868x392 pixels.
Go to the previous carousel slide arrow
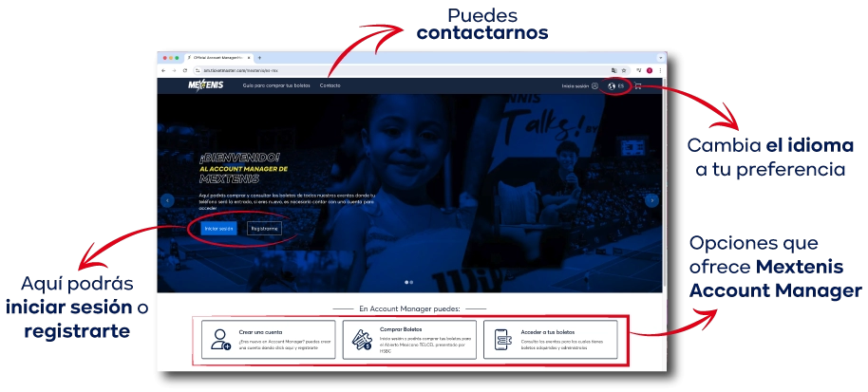[167, 200]
